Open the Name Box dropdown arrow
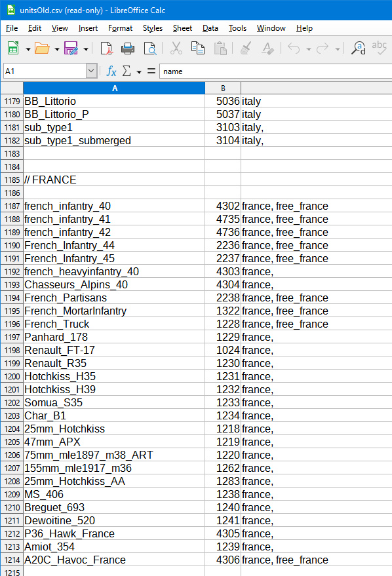 [91, 71]
